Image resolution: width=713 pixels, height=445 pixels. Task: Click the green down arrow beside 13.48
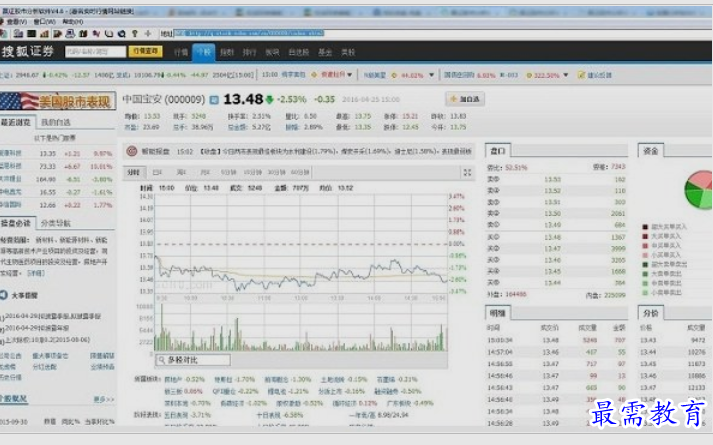click(x=270, y=99)
